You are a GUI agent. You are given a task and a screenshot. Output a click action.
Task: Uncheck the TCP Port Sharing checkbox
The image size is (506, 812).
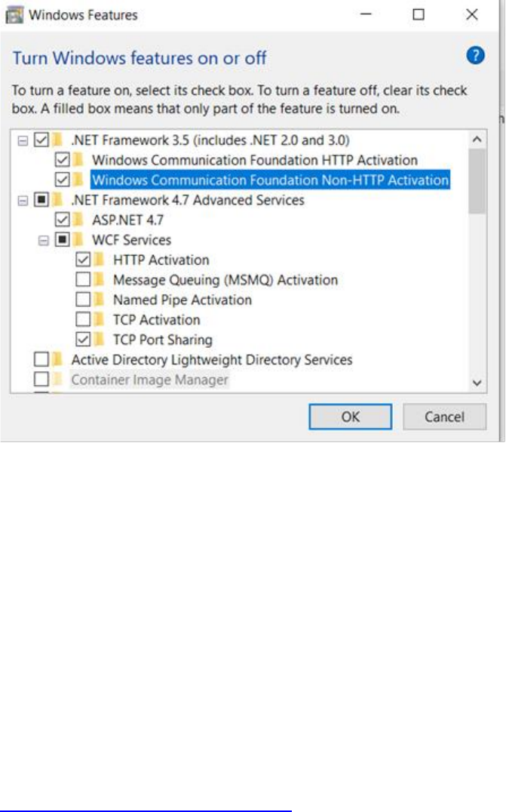tap(84, 340)
